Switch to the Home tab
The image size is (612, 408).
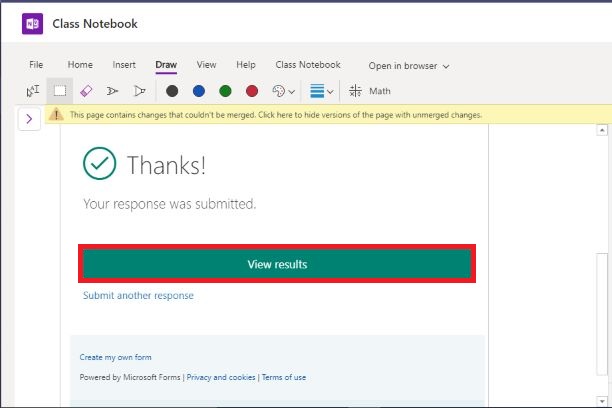[x=80, y=65]
